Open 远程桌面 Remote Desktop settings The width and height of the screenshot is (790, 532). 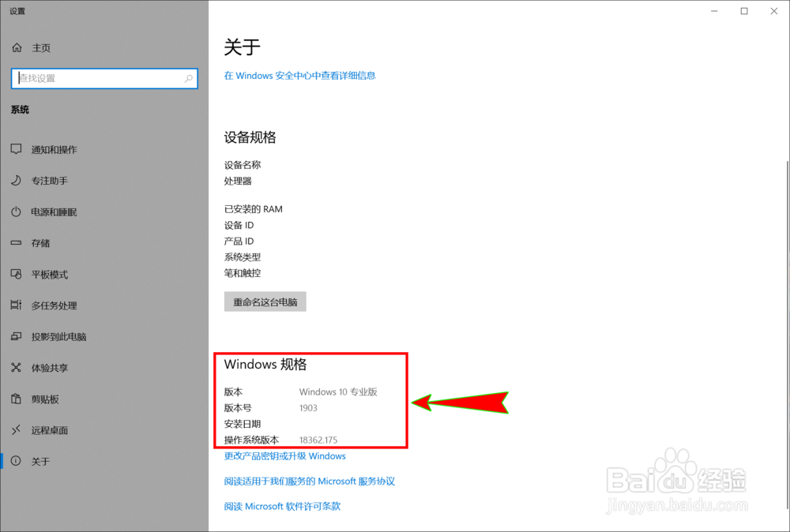(17, 430)
